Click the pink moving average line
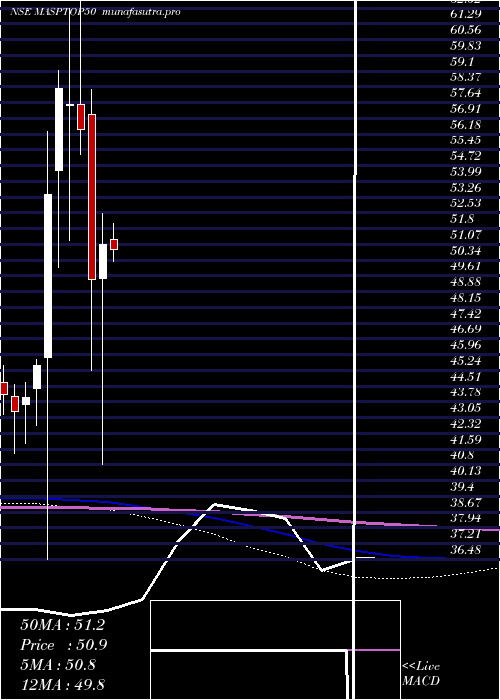This screenshot has height=700, width=500. point(250,515)
